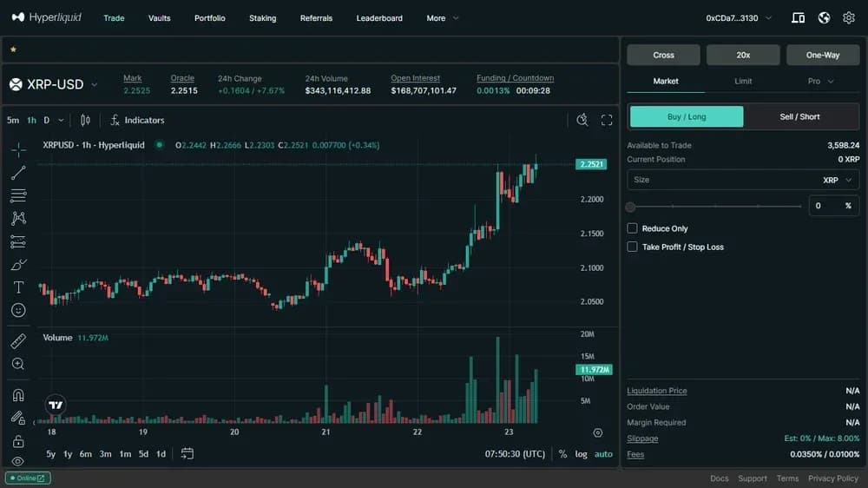Screen dimensions: 868x488
Task: Switch to the Limit order tab
Action: (x=743, y=81)
